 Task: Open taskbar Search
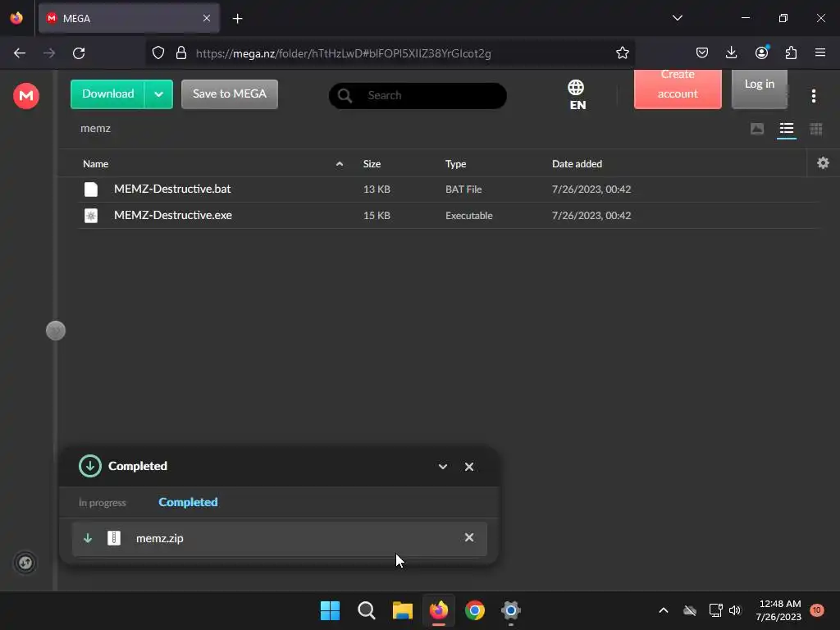tap(367, 610)
